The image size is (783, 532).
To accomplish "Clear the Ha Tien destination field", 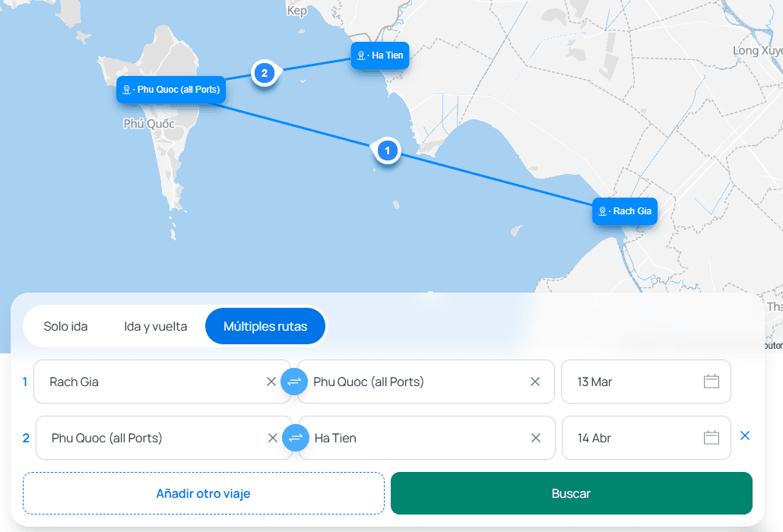I will tap(536, 438).
